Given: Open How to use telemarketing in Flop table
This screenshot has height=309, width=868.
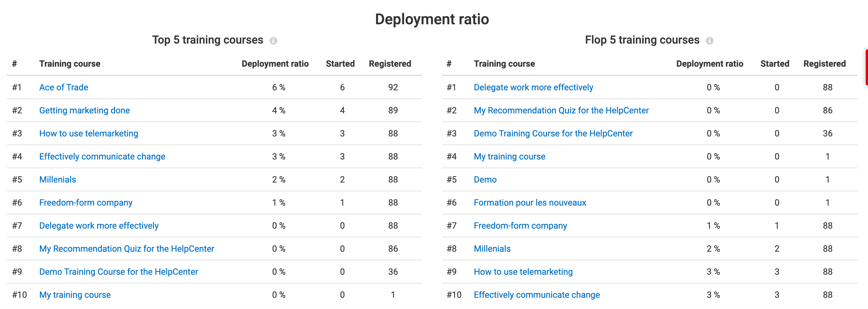Looking at the screenshot, I should pyautogui.click(x=523, y=272).
